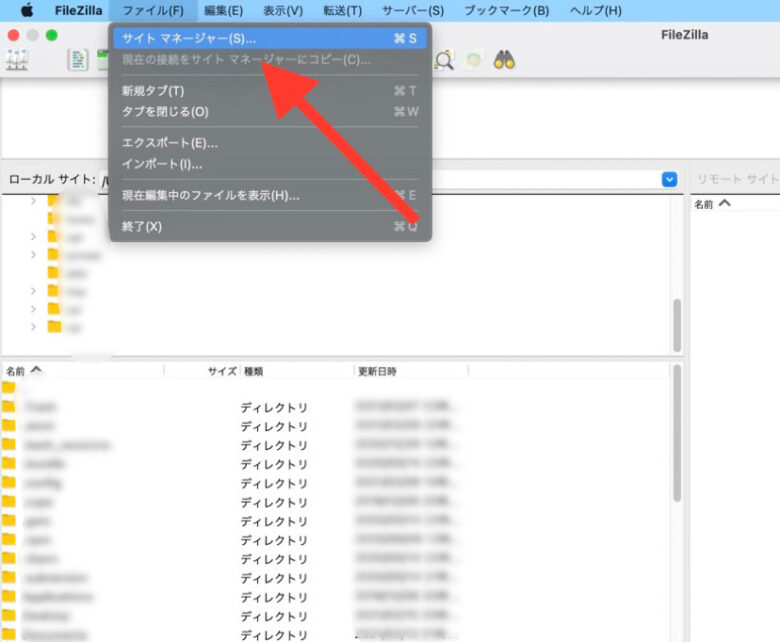Expand the first folder in local tree
780x642 pixels.
coord(33,201)
